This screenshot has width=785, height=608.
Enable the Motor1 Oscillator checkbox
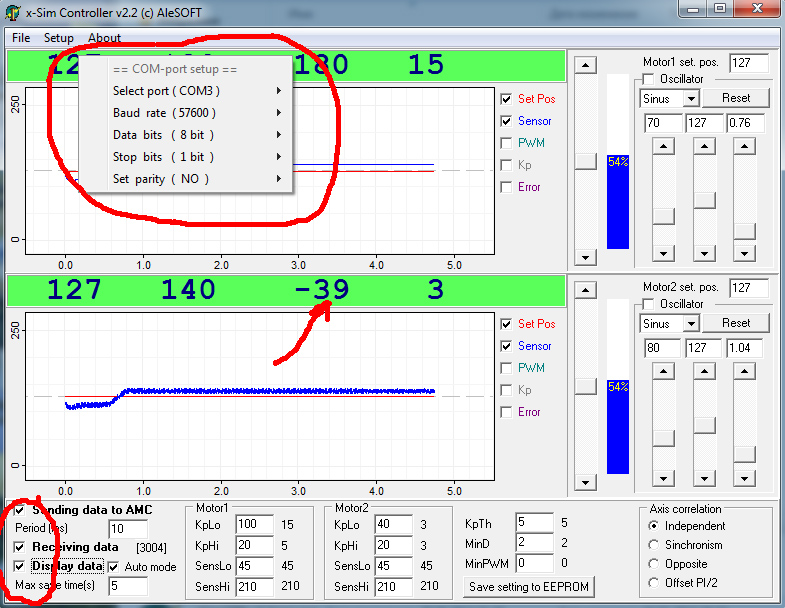point(649,79)
